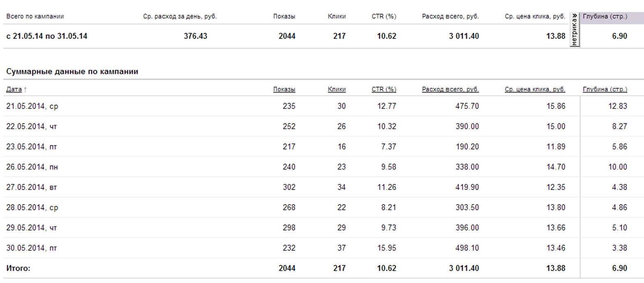This screenshot has width=644, height=283.
Task: Click the 30.05.2014, пт row date
Action: [32, 248]
